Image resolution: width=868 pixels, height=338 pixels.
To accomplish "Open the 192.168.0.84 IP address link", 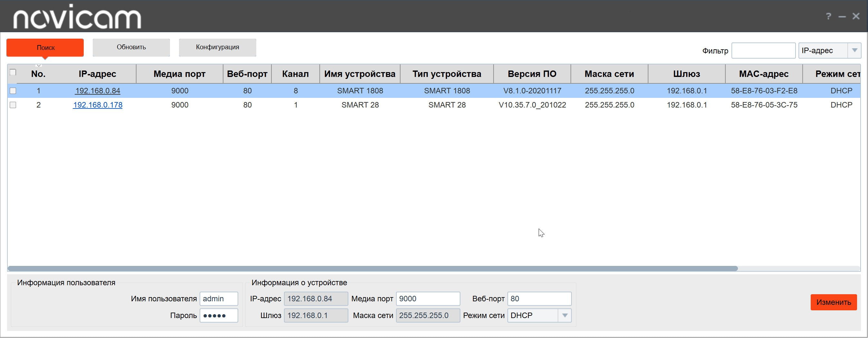I will 97,91.
